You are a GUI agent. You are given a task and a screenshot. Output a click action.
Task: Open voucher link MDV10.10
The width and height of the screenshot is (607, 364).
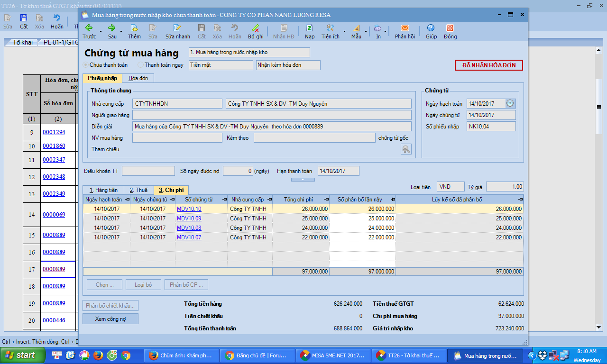point(189,209)
